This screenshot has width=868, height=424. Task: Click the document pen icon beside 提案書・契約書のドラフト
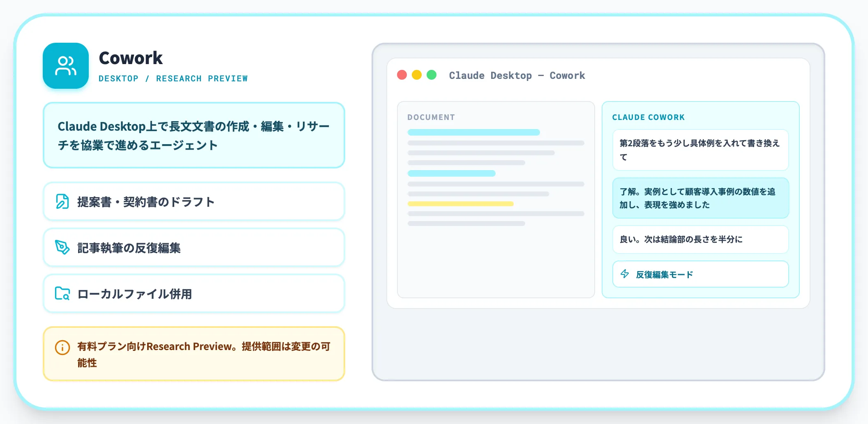pos(62,201)
